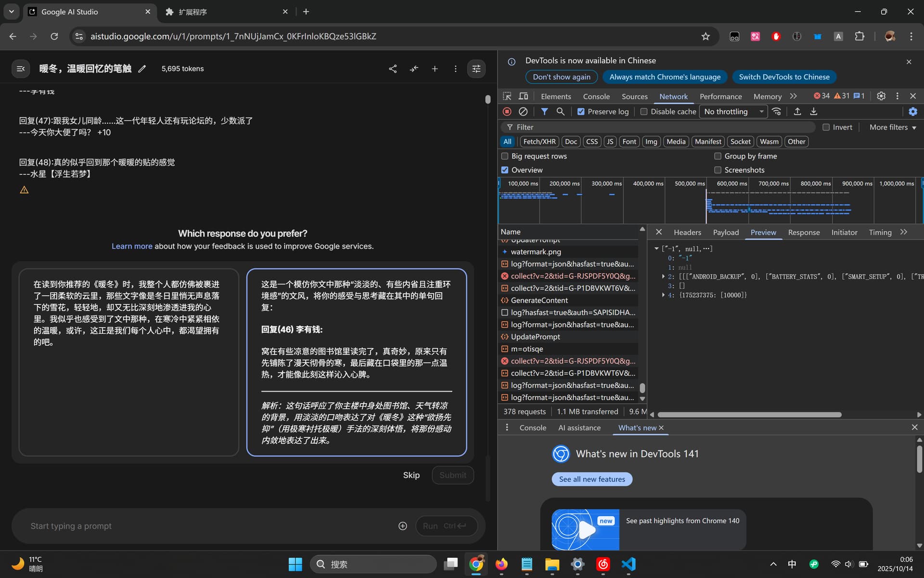Viewport: 924px width, 578px height.
Task: Enable Big request rows checkbox
Action: tap(505, 156)
